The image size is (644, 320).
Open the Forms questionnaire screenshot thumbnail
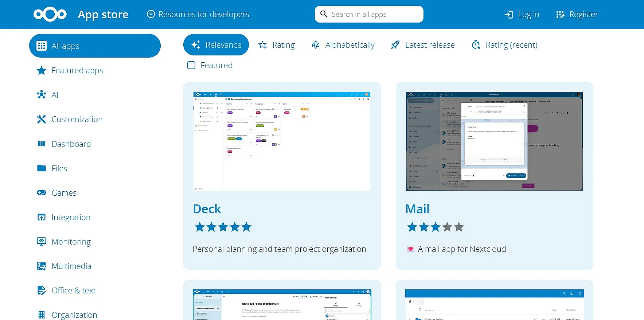click(x=282, y=305)
